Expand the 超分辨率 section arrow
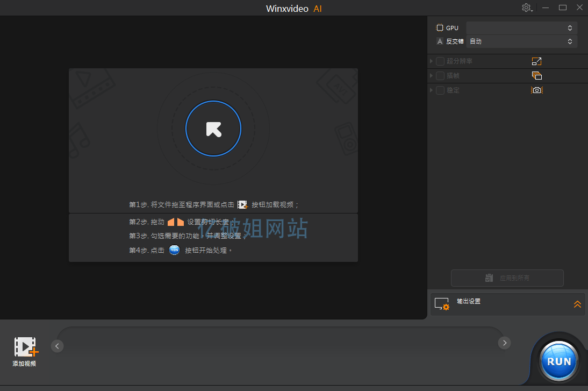Viewport: 588px width, 391px height. pyautogui.click(x=432, y=61)
